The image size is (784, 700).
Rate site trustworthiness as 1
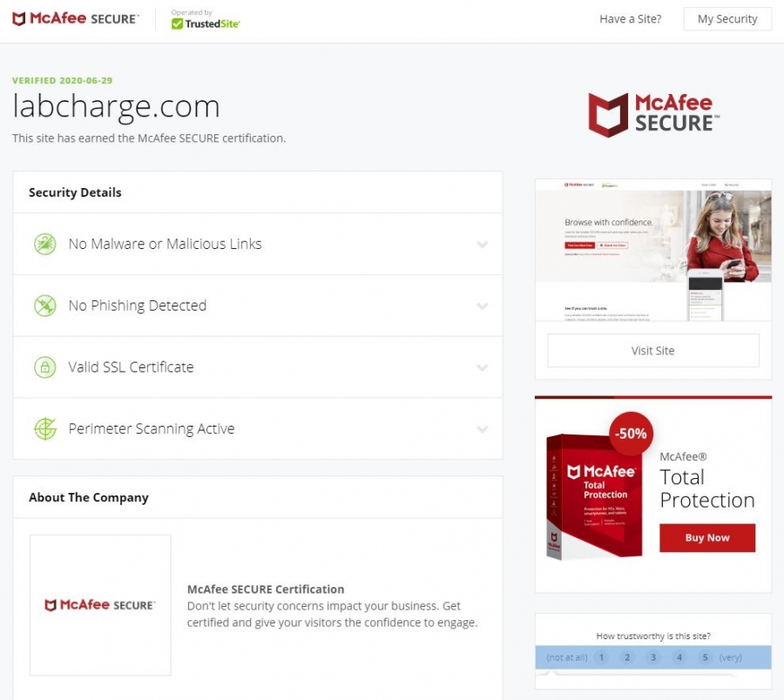pyautogui.click(x=601, y=657)
